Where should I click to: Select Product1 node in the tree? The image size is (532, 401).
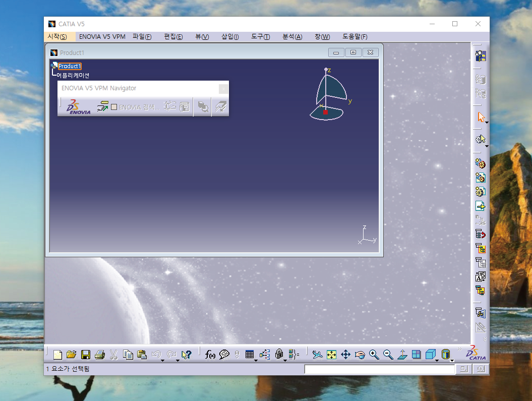70,66
